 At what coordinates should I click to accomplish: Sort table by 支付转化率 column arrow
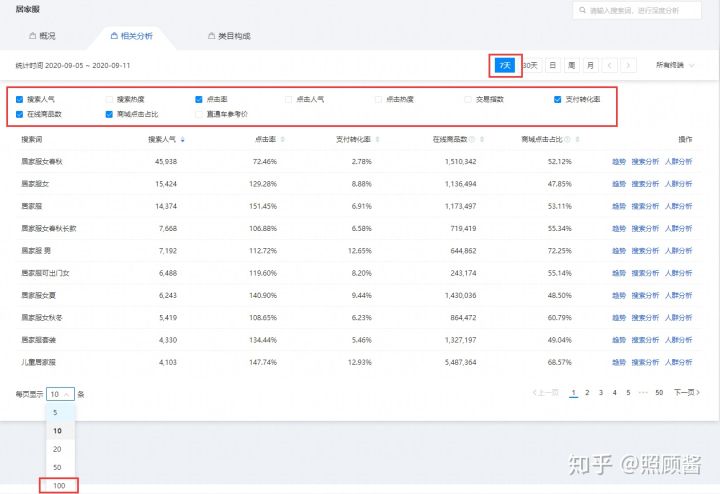(377, 140)
